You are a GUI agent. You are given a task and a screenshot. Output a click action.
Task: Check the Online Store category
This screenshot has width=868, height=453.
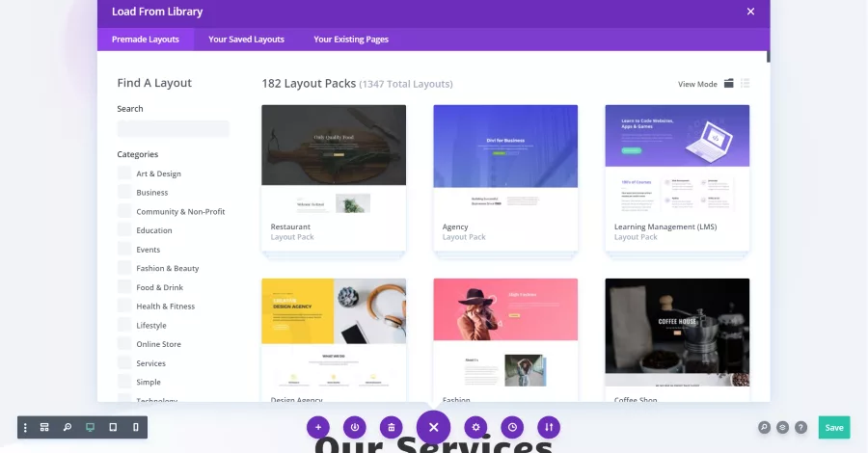click(x=124, y=344)
